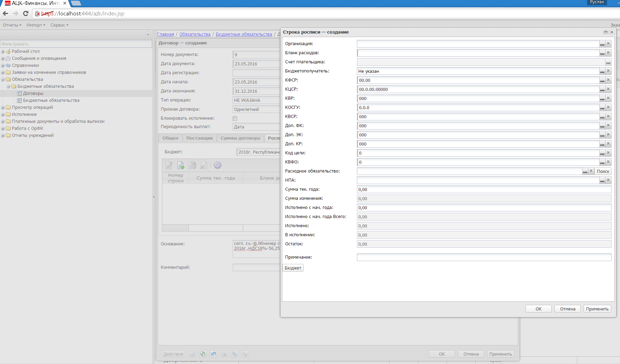Click the Обязательства breadcrumb link
Image resolution: width=620 pixels, height=364 pixels.
[x=195, y=34]
